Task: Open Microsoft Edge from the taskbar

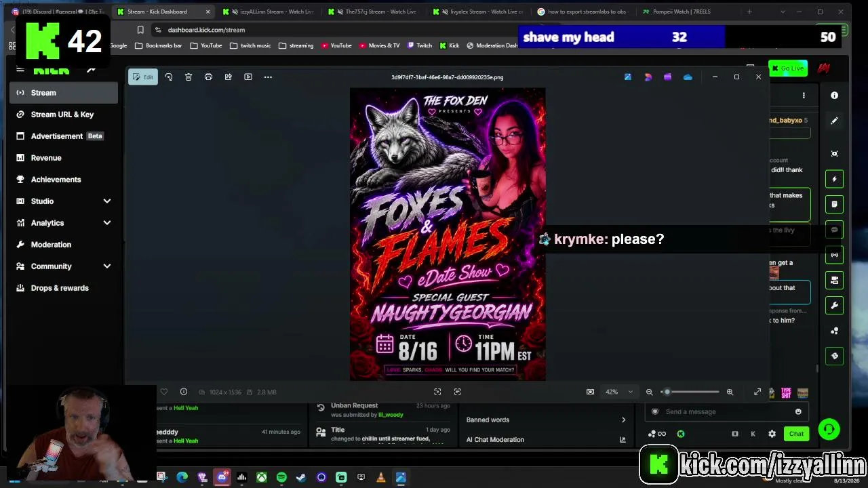Action: tap(182, 477)
